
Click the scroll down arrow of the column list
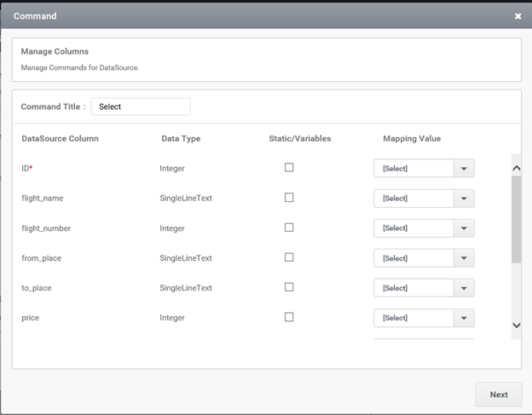[x=517, y=326]
